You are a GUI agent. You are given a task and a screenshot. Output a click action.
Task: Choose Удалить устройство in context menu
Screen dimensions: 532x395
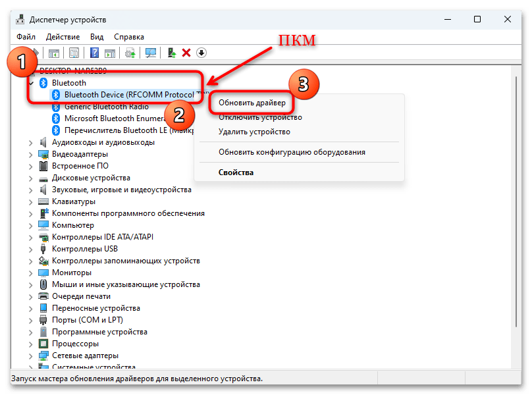tap(254, 132)
